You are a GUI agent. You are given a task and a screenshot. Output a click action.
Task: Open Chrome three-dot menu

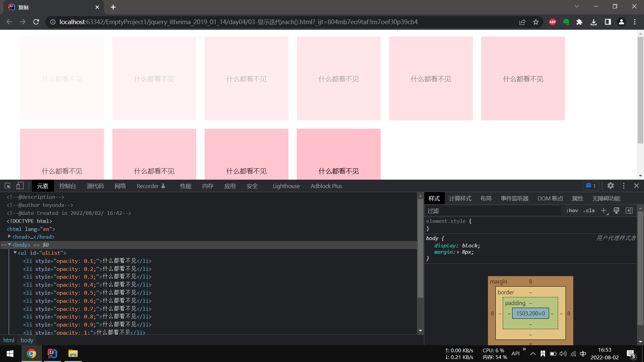pyautogui.click(x=635, y=22)
